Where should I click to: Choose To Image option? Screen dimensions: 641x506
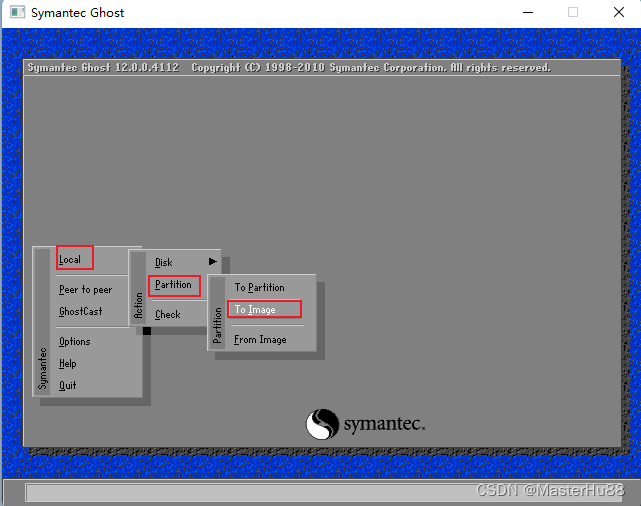pos(255,310)
